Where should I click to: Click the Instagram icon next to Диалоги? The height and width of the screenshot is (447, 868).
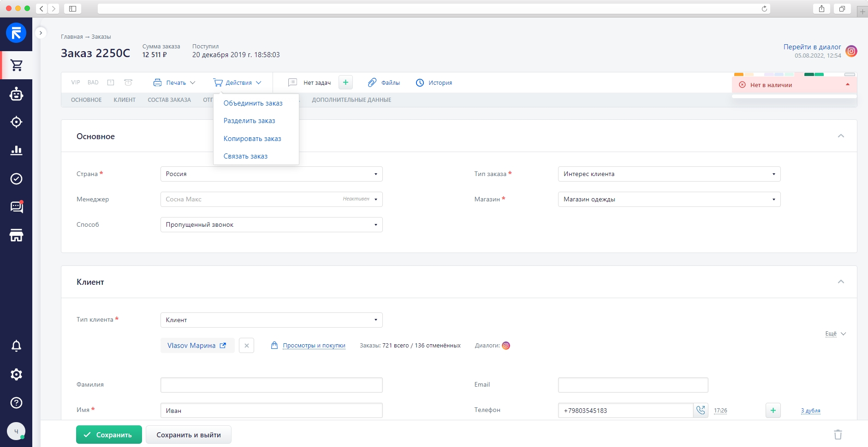coord(506,346)
